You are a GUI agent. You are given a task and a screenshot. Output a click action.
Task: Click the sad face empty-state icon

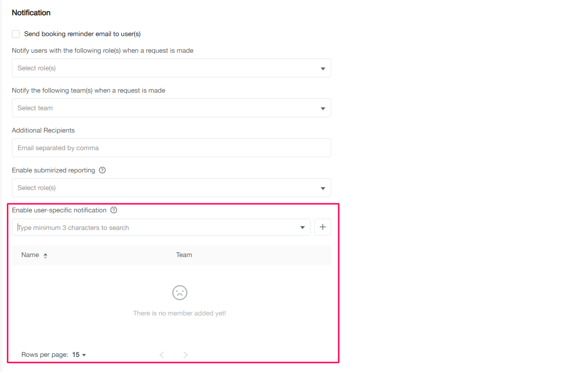pos(179,293)
